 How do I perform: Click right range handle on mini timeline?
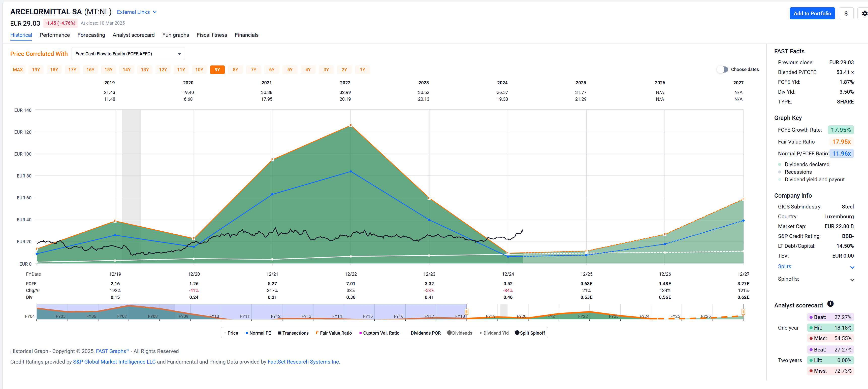click(743, 312)
